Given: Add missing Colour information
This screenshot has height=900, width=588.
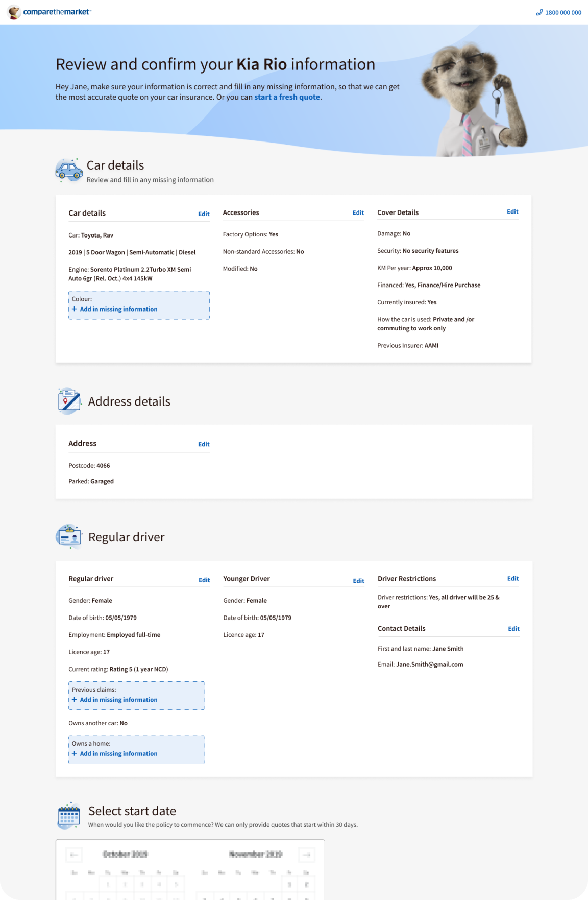Looking at the screenshot, I should pos(118,309).
